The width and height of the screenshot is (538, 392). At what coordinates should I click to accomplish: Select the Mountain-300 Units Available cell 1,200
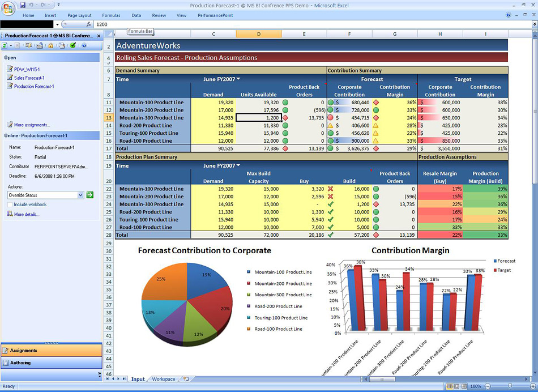pos(259,118)
